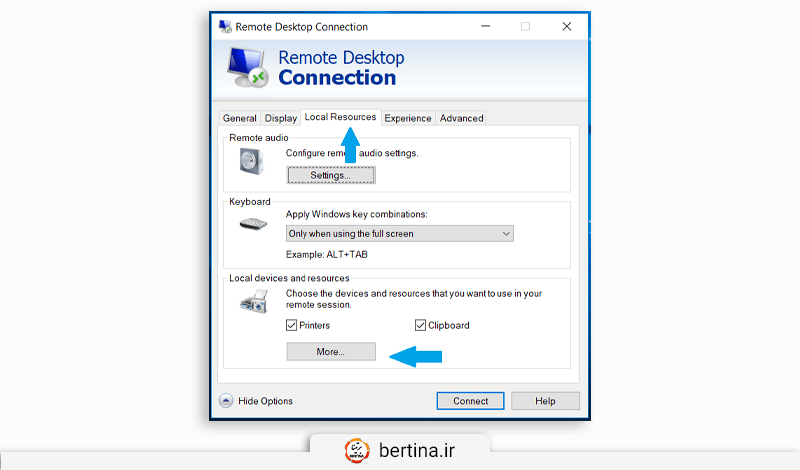800x470 pixels.
Task: Open the Experience tab
Action: (x=408, y=118)
